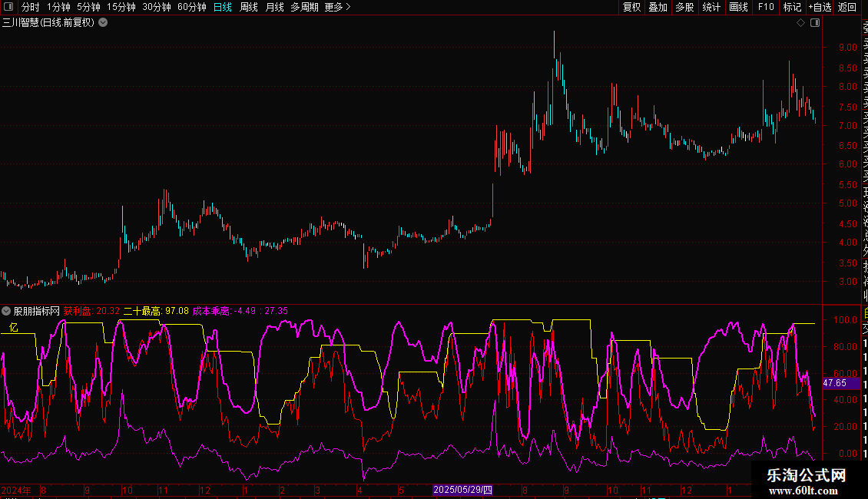Select the 60分钟 period tab
Screen dimensions: 868x499
191,7
